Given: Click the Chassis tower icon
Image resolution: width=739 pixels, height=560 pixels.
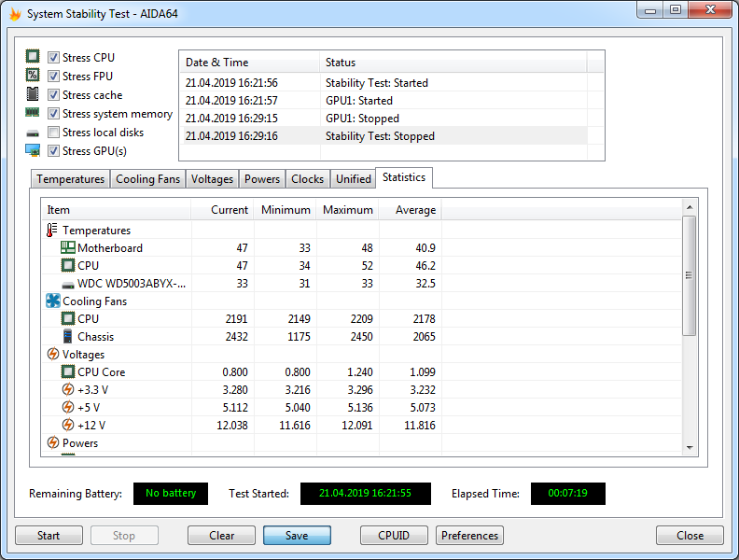Looking at the screenshot, I should tap(68, 337).
